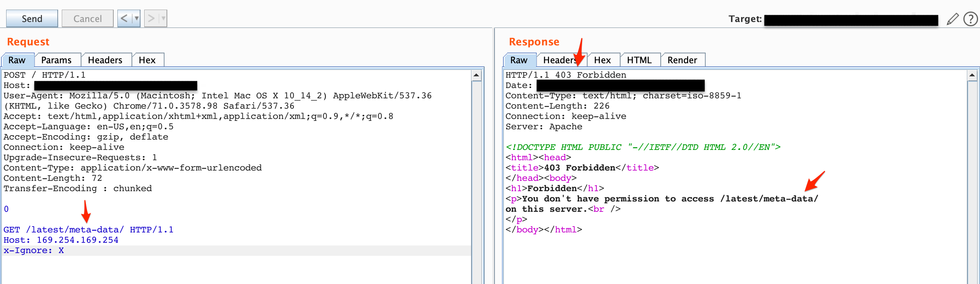
Task: Open the forward history dropdown arrow
Action: [163, 18]
